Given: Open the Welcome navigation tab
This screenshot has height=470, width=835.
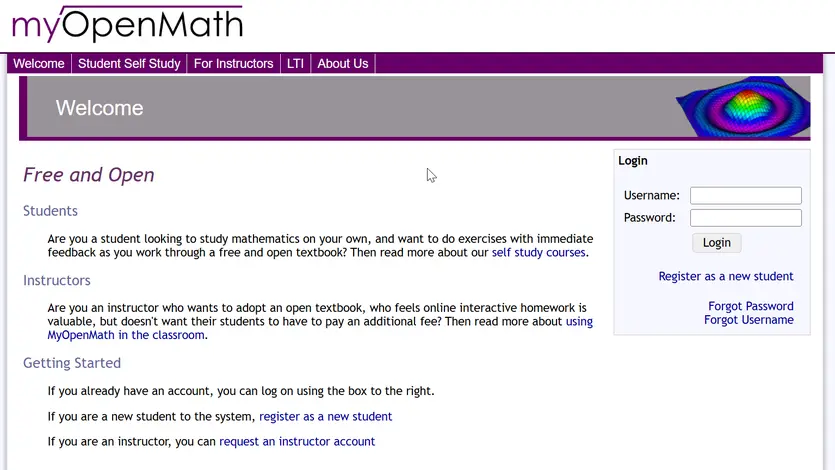Looking at the screenshot, I should [x=39, y=63].
